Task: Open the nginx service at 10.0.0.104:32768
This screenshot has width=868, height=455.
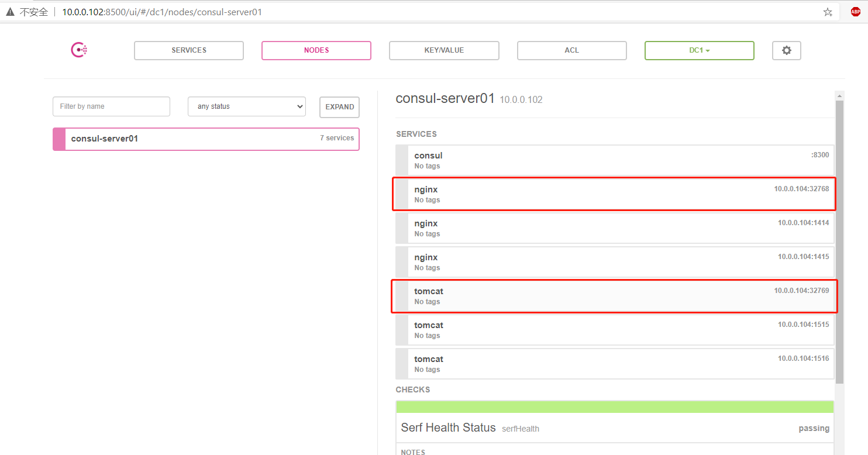Action: (615, 194)
